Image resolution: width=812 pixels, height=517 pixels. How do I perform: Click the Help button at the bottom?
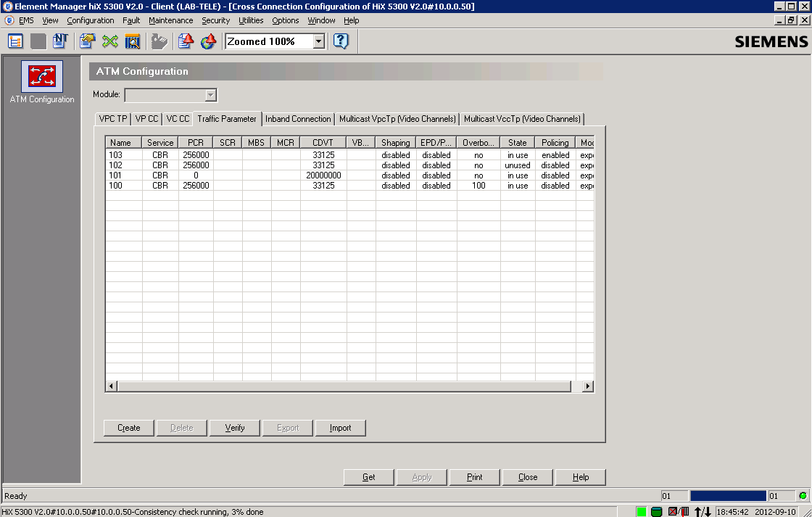pos(581,477)
